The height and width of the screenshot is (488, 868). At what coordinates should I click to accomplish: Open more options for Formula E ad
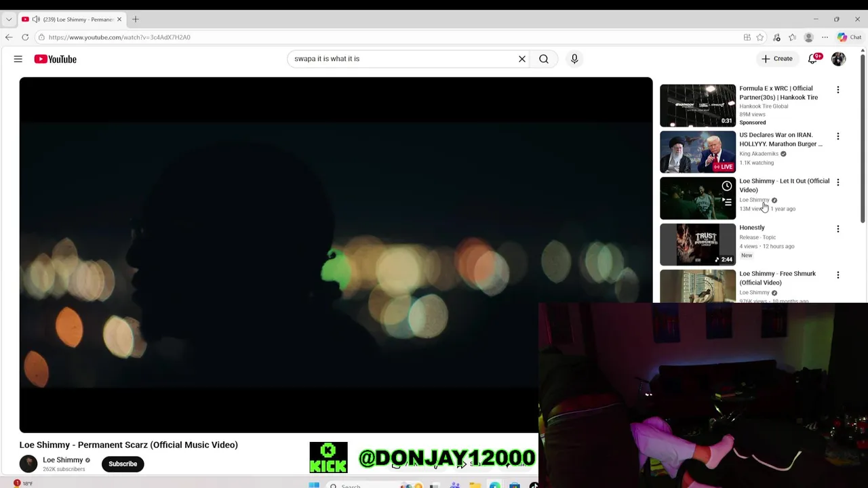coord(838,90)
